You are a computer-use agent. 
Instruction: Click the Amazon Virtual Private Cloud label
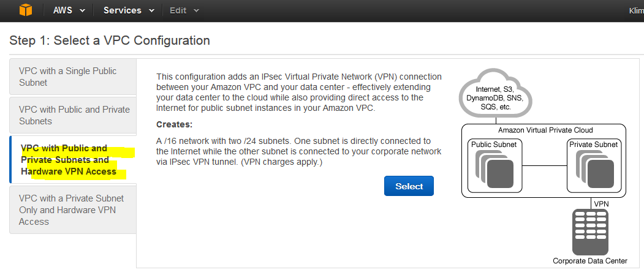click(545, 130)
